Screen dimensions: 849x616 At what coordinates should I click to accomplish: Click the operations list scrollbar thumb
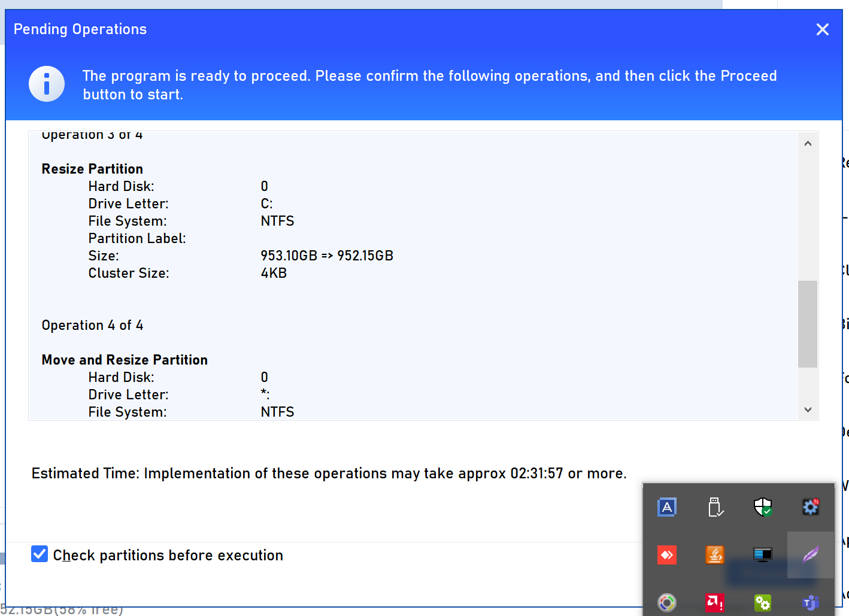pyautogui.click(x=808, y=324)
